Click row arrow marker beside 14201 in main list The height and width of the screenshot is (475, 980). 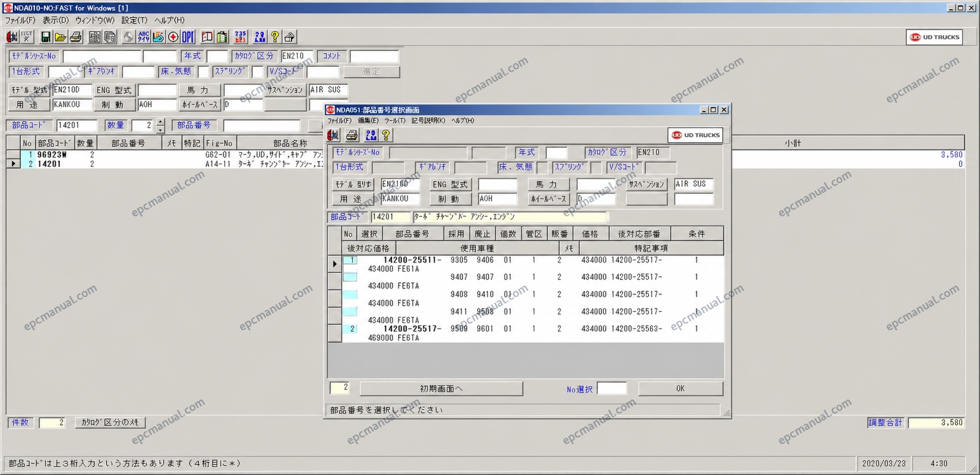[x=13, y=164]
